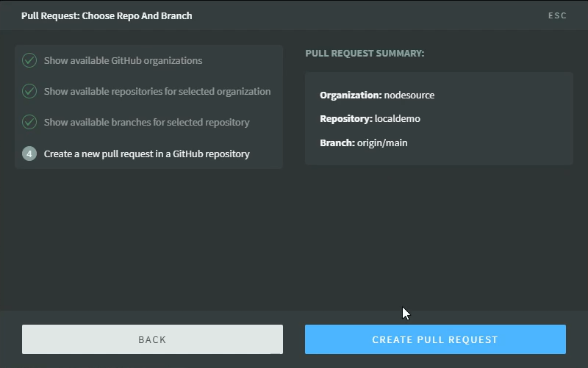Click empty space below the branch row in summary card
Screen dimensions: 588x368
[438, 157]
